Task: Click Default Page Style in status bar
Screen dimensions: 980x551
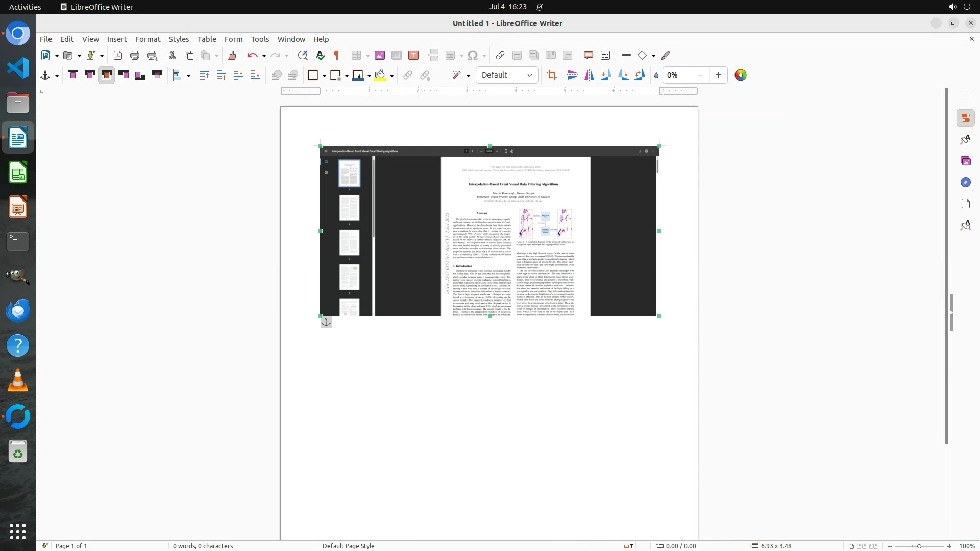Action: (x=348, y=546)
